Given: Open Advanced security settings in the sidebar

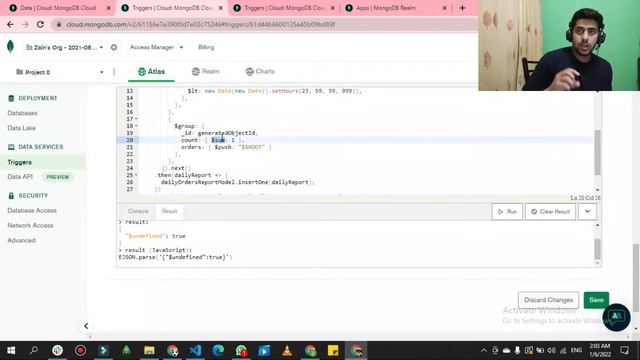Looking at the screenshot, I should pos(22,240).
